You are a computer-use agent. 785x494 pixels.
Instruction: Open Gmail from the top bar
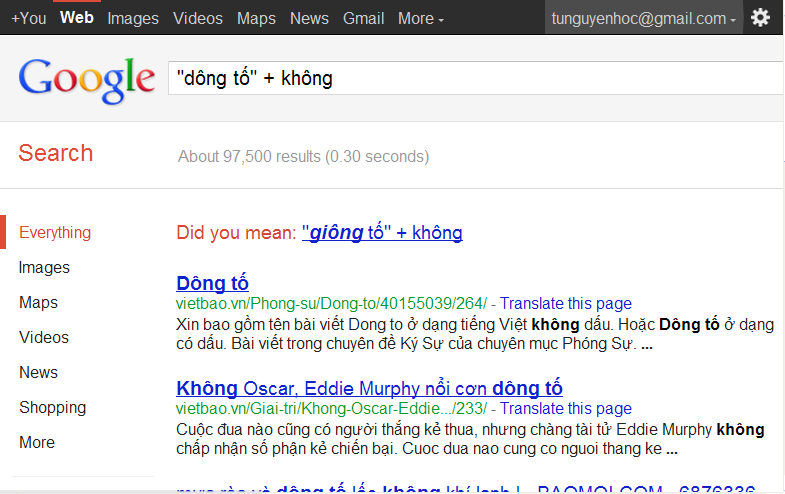(x=363, y=18)
